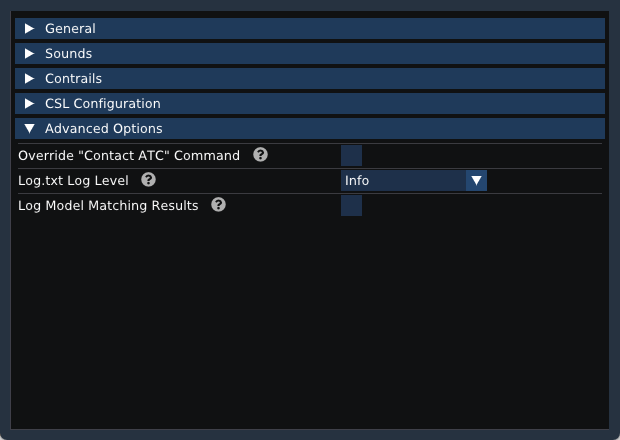Image resolution: width=620 pixels, height=440 pixels.
Task: Expand the Sounds section header
Action: [310, 53]
